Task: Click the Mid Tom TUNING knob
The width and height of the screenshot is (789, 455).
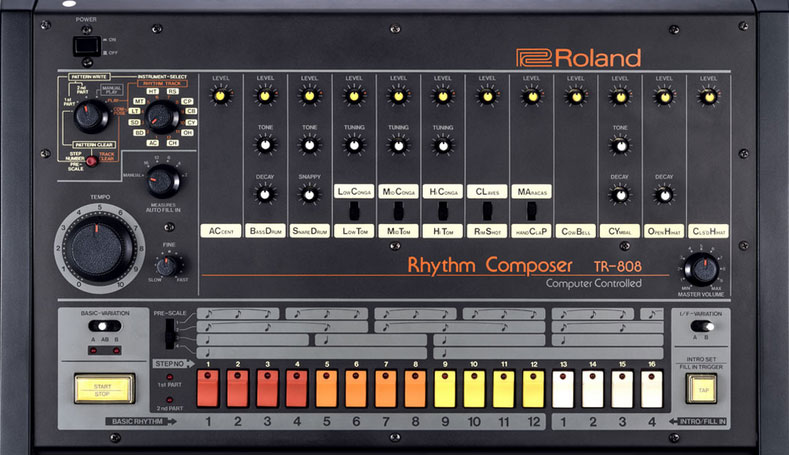Action: pyautogui.click(x=399, y=145)
